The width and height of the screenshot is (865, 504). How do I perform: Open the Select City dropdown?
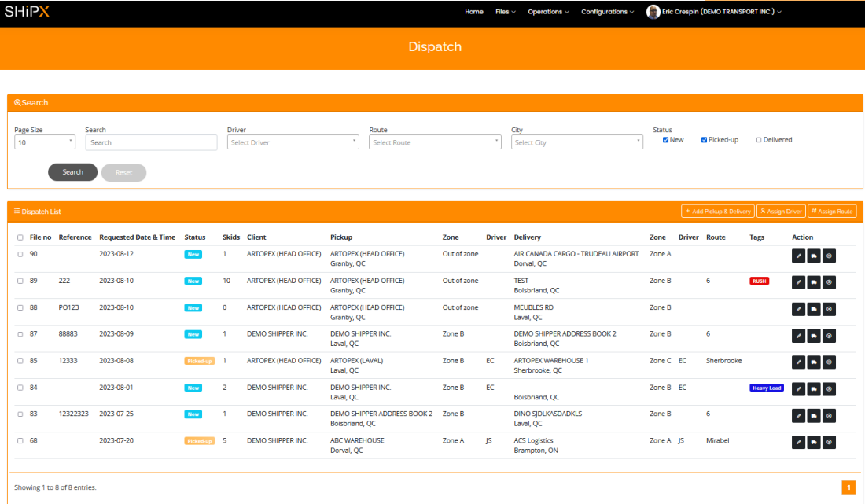click(x=576, y=142)
